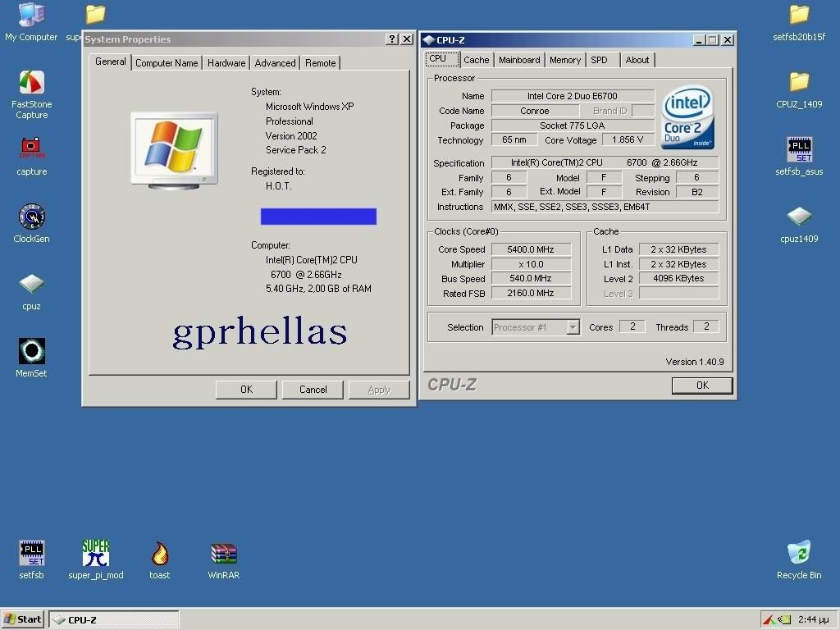Viewport: 840px width, 630px height.
Task: Click the Intel Core 2 Duo logo
Action: [688, 117]
